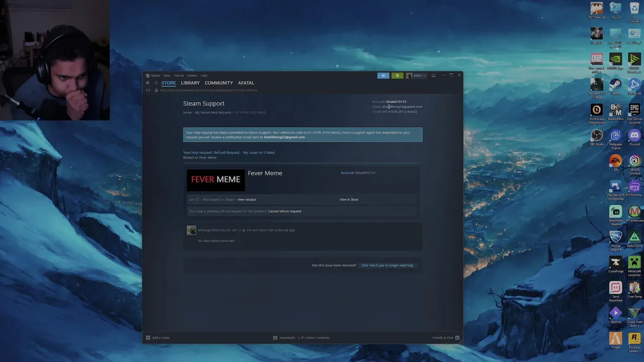Switch to the LIBRARY tab
Screen dimensions: 644x362
point(190,83)
